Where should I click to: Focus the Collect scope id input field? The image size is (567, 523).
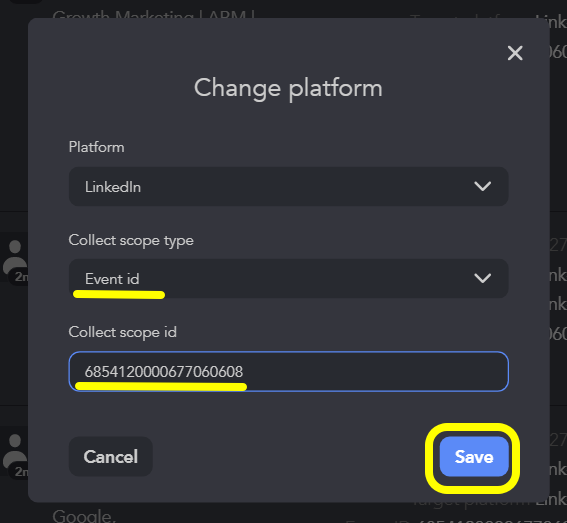click(x=289, y=371)
